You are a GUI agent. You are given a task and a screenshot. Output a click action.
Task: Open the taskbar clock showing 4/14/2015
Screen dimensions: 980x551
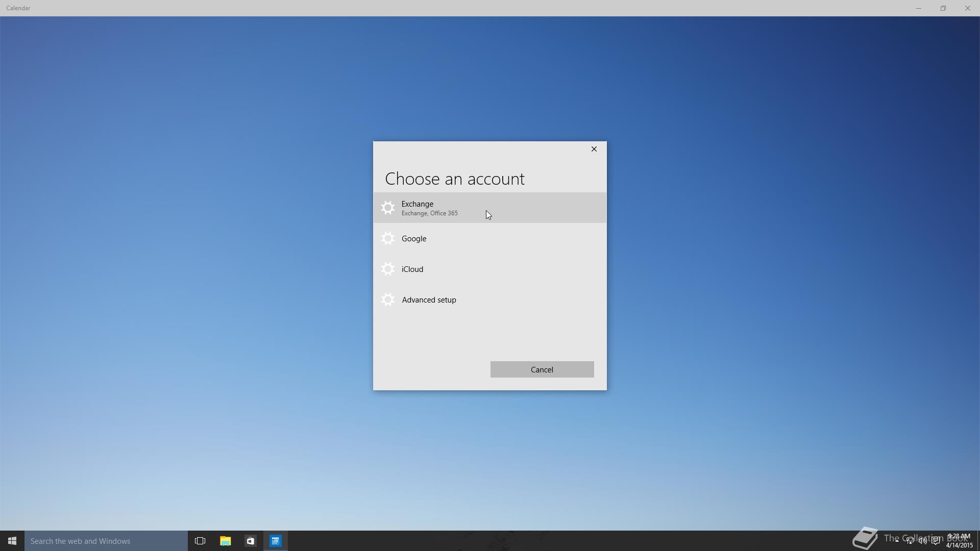point(959,541)
